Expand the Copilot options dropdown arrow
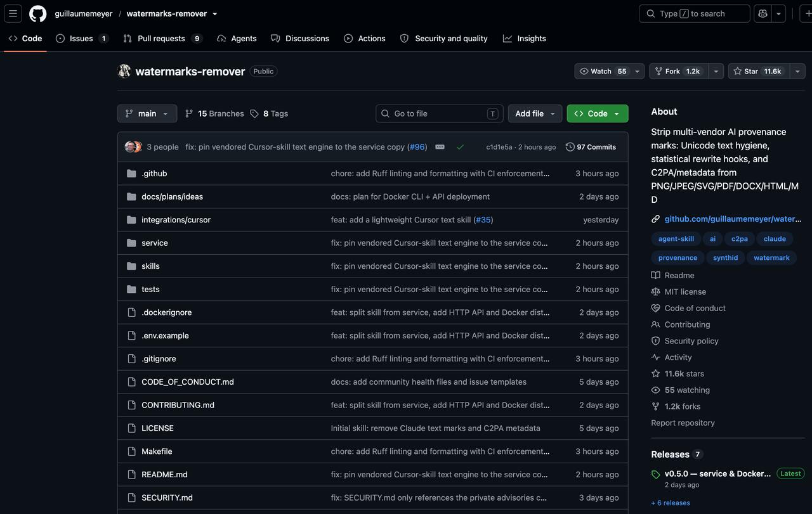 click(778, 13)
